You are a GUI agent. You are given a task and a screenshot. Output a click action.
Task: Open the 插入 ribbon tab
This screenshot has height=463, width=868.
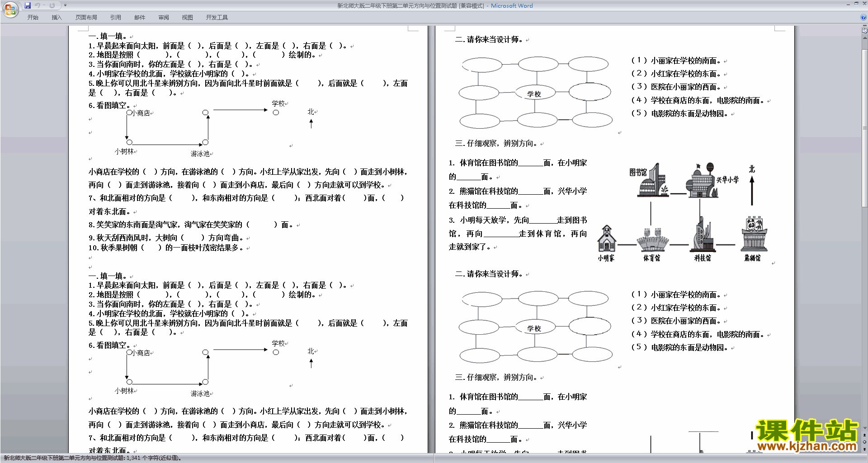57,18
